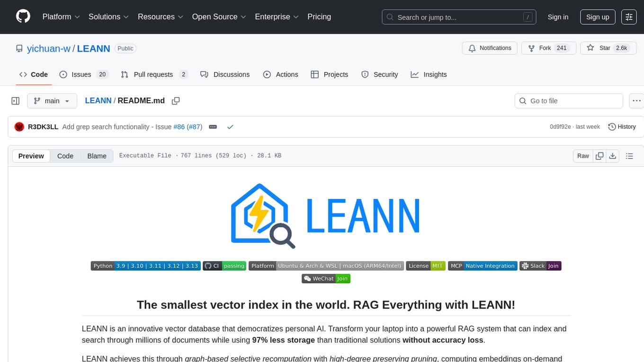
Task: Toggle the file tree side panel
Action: (x=16, y=101)
